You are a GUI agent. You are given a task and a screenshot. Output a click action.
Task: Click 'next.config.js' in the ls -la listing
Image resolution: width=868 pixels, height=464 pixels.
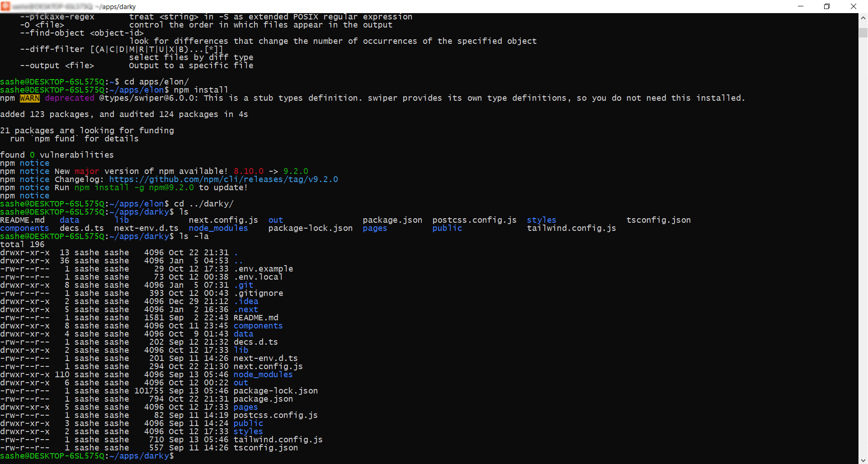point(268,366)
